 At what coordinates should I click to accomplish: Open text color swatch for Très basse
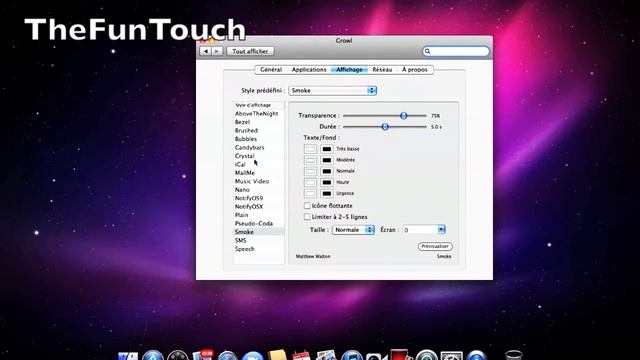click(310, 149)
